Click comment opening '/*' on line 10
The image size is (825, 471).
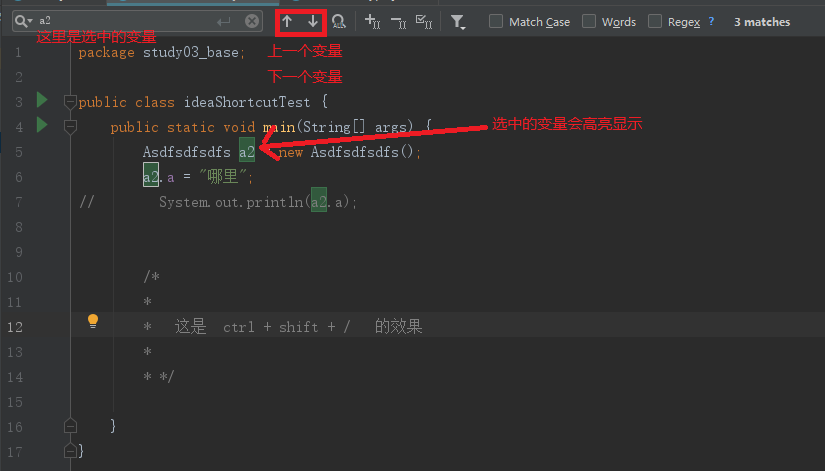152,276
